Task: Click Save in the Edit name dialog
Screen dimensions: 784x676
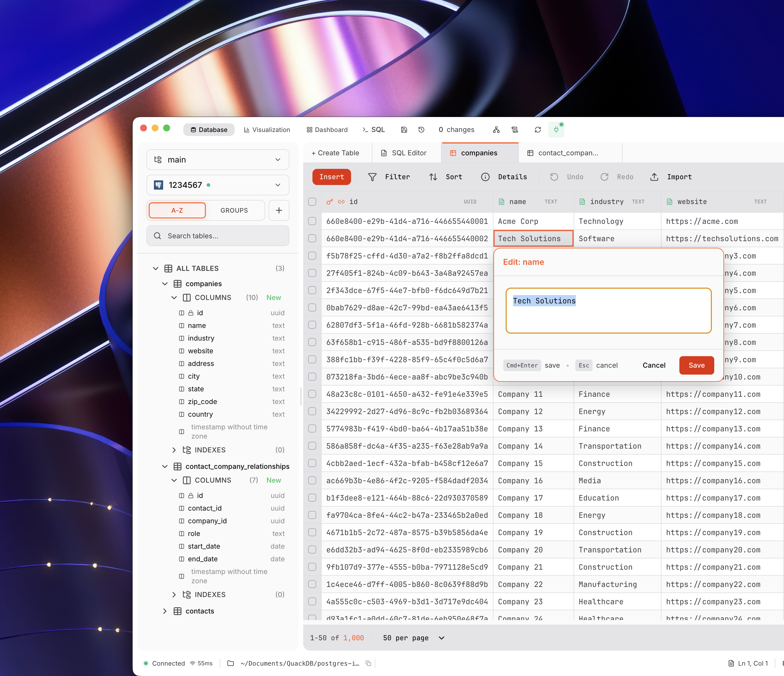Action: [x=696, y=365]
